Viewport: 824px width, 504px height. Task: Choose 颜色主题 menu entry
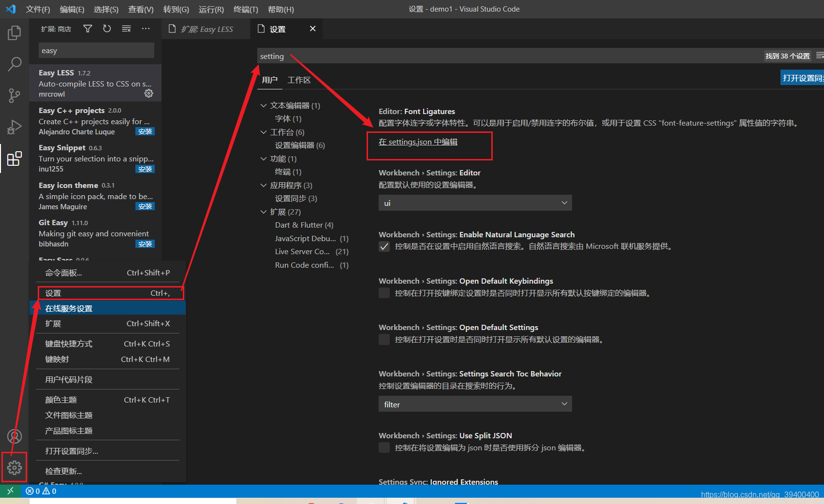[107, 400]
